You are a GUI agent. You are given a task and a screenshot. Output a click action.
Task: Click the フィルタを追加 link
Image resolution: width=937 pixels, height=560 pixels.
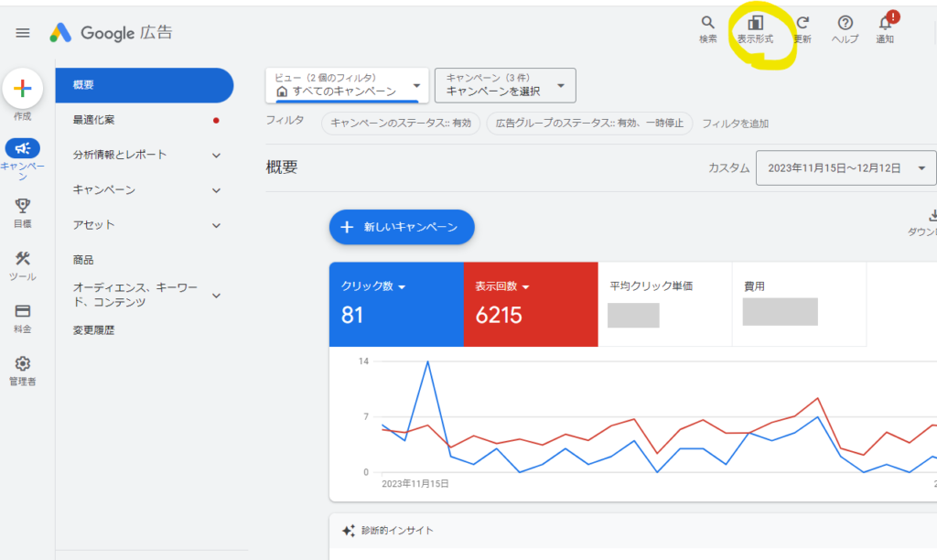735,124
